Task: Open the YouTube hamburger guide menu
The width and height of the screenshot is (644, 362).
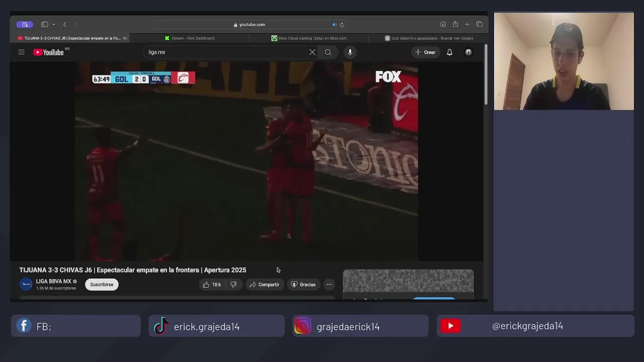Action: pos(22,52)
